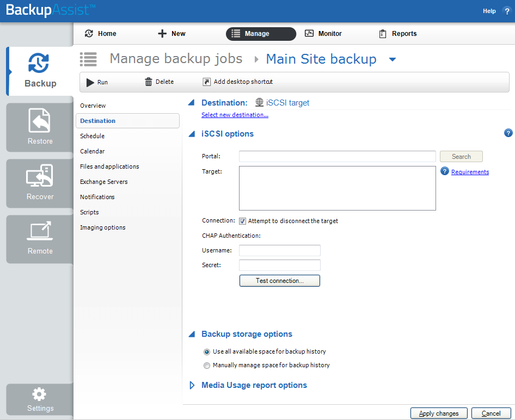Delete the backup job
This screenshot has width=515, height=420.
pos(160,82)
